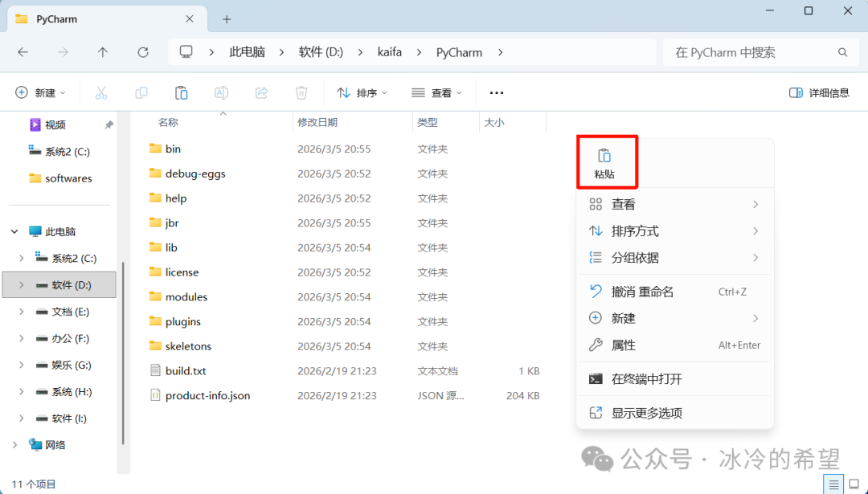
Task: Open the See more (three dots) menu
Action: pyautogui.click(x=497, y=93)
